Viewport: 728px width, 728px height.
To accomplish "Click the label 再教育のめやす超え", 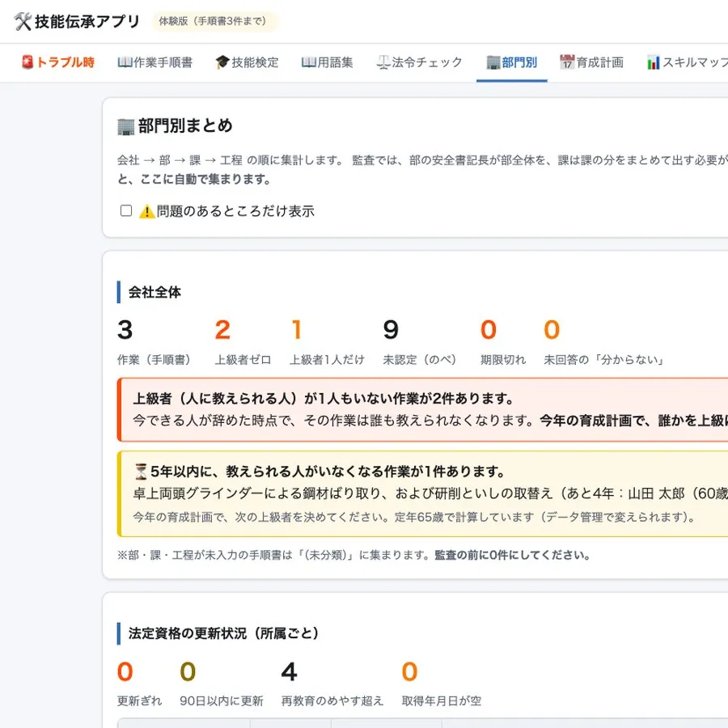I will coord(332,701).
